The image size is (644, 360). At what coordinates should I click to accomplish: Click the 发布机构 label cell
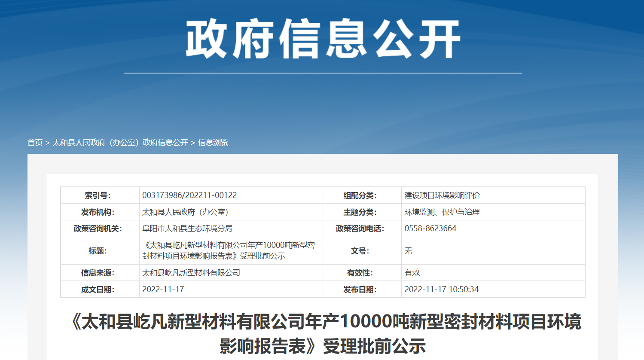tap(100, 212)
